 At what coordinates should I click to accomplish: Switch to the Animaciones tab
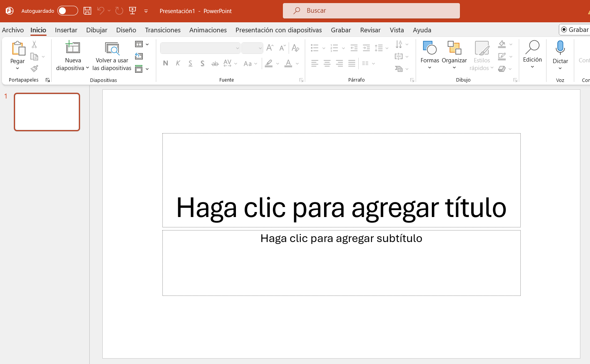pos(208,30)
